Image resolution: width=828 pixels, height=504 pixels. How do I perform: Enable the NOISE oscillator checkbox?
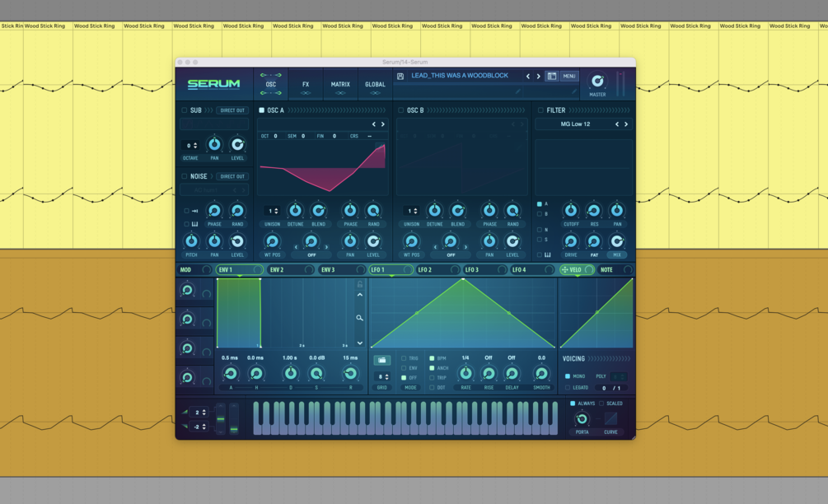pos(185,176)
